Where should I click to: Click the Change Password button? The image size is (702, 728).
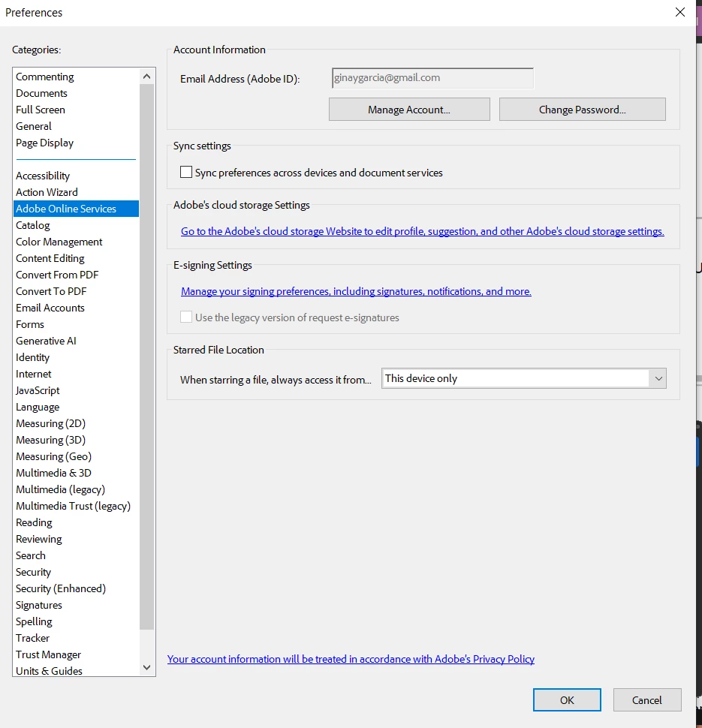click(x=582, y=110)
